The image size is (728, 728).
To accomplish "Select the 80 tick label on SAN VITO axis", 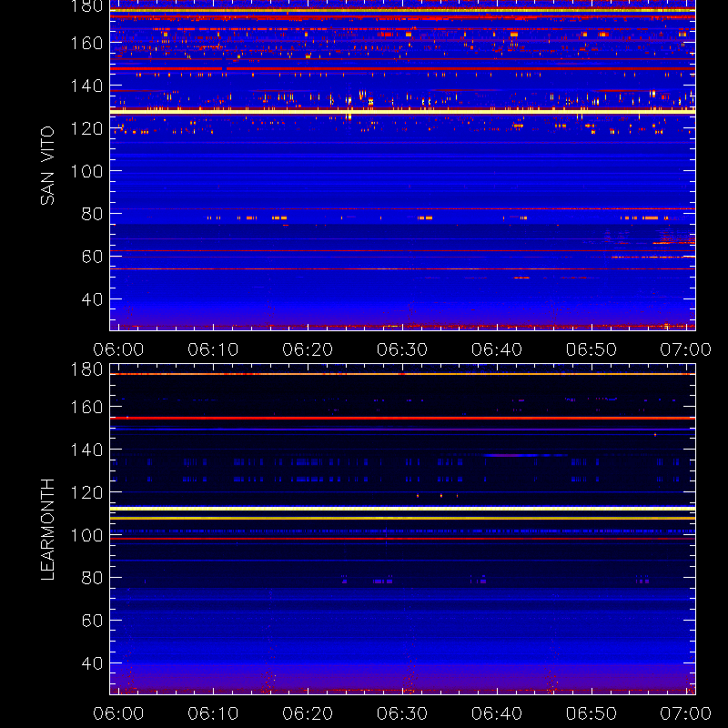I will tap(92, 214).
